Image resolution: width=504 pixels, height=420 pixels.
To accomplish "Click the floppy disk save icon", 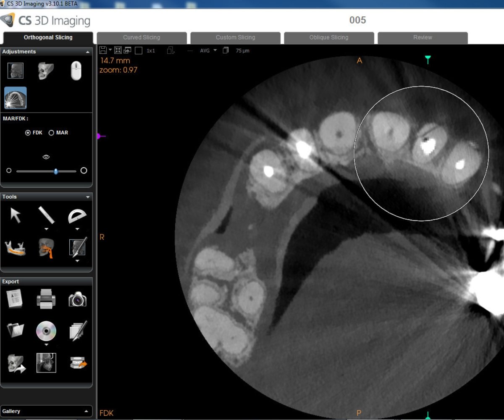I will tap(103, 50).
